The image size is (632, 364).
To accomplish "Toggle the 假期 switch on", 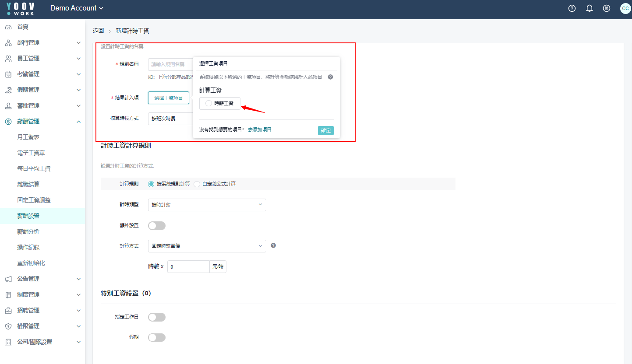I will [x=157, y=337].
